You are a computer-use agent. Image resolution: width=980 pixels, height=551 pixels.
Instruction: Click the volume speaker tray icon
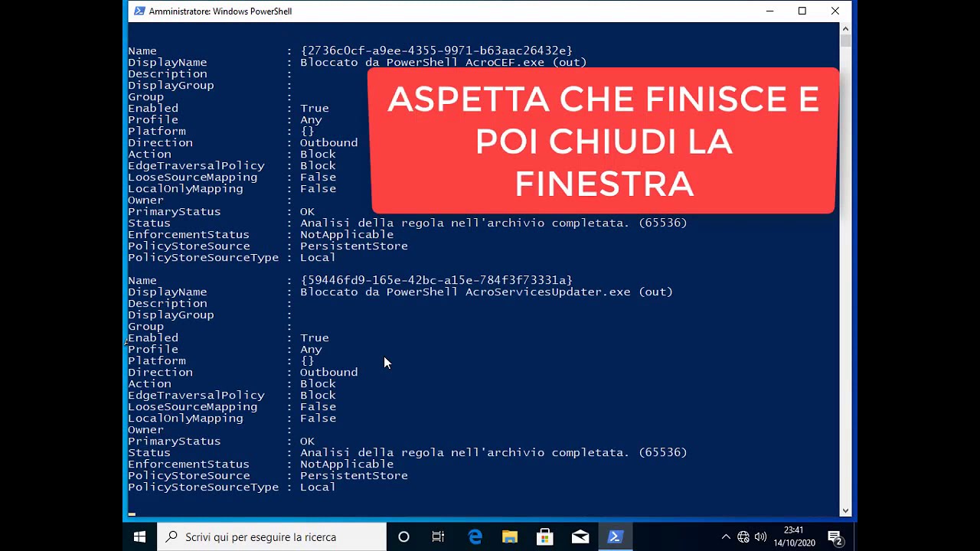coord(760,537)
